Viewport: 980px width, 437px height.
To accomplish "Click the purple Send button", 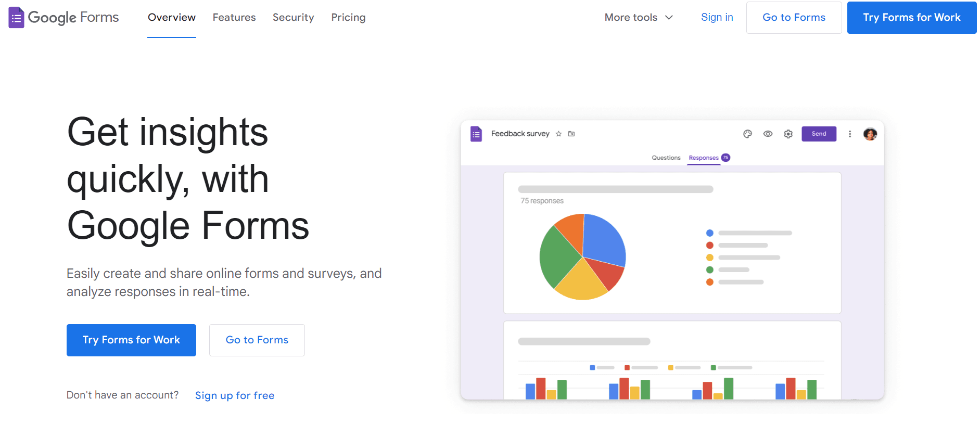I will tap(819, 134).
